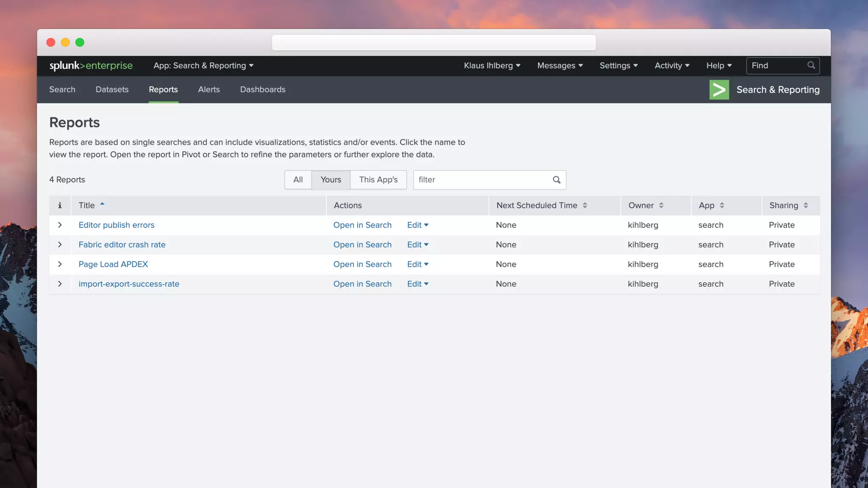Image resolution: width=868 pixels, height=488 pixels.
Task: Click Open in Search for import-export-success-rate
Action: (x=362, y=284)
